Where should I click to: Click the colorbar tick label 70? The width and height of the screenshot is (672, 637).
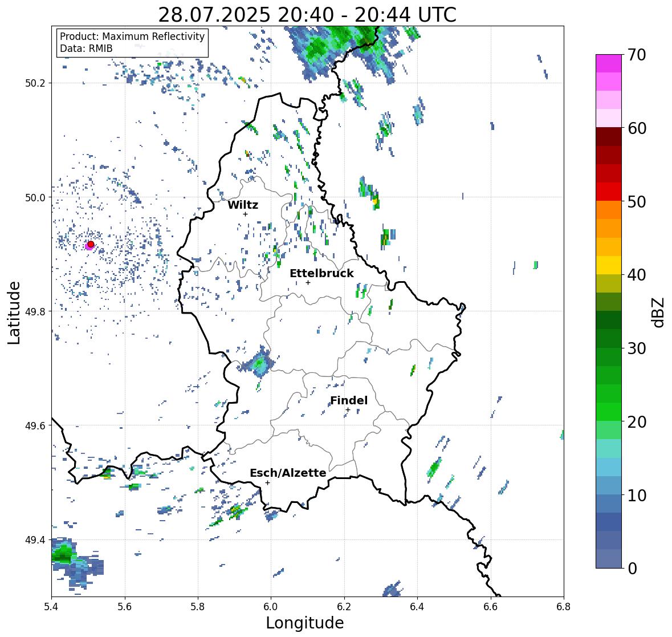click(x=637, y=55)
